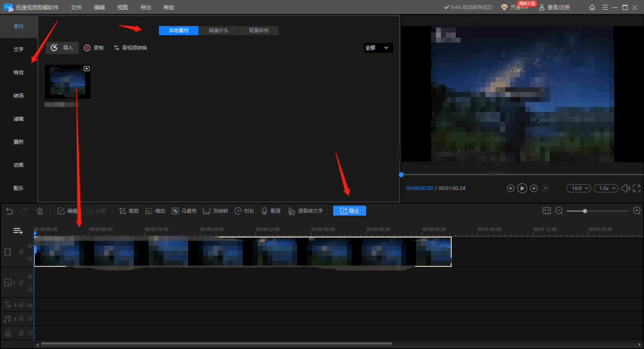Screen dimensions: 644x349
Task: Click the 配音 voiceover tool
Action: coord(271,211)
